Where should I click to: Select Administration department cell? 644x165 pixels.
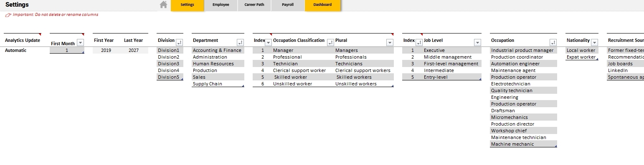tap(218, 57)
